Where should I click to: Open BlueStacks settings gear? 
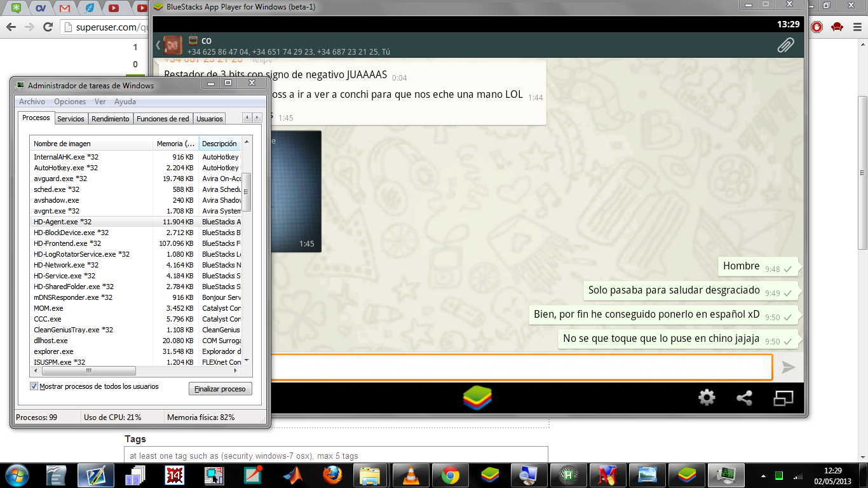(x=707, y=398)
